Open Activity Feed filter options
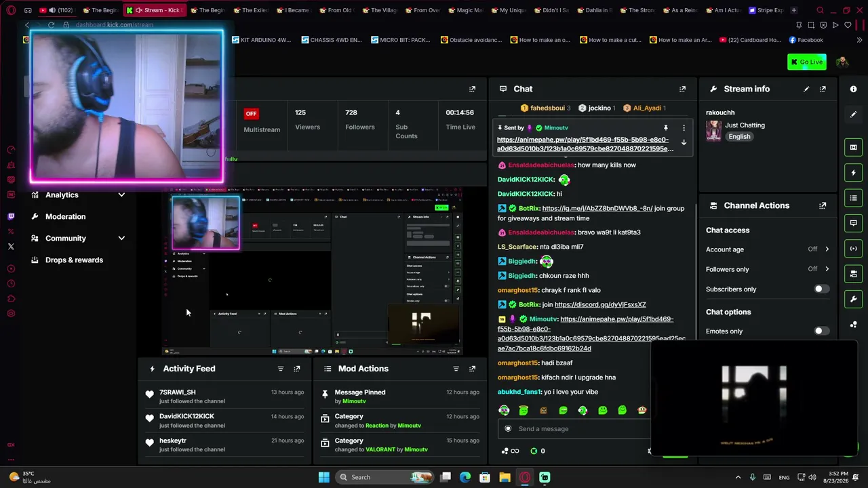Viewport: 868px width, 488px height. point(281,369)
